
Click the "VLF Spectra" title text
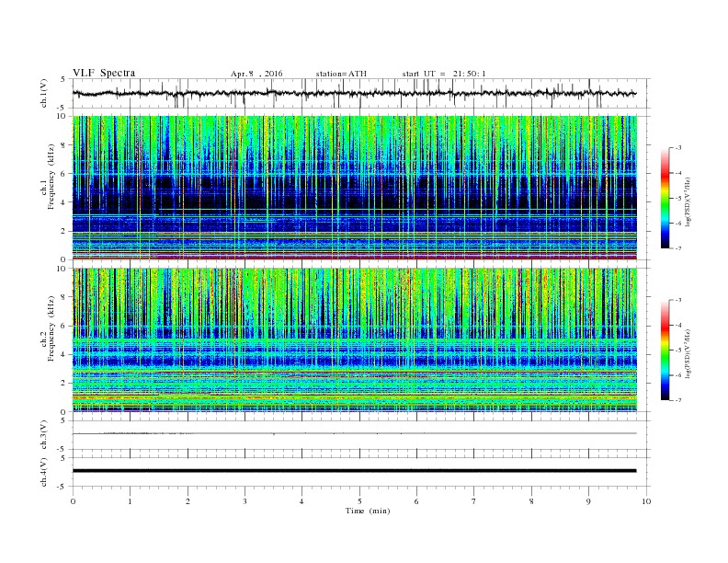104,74
